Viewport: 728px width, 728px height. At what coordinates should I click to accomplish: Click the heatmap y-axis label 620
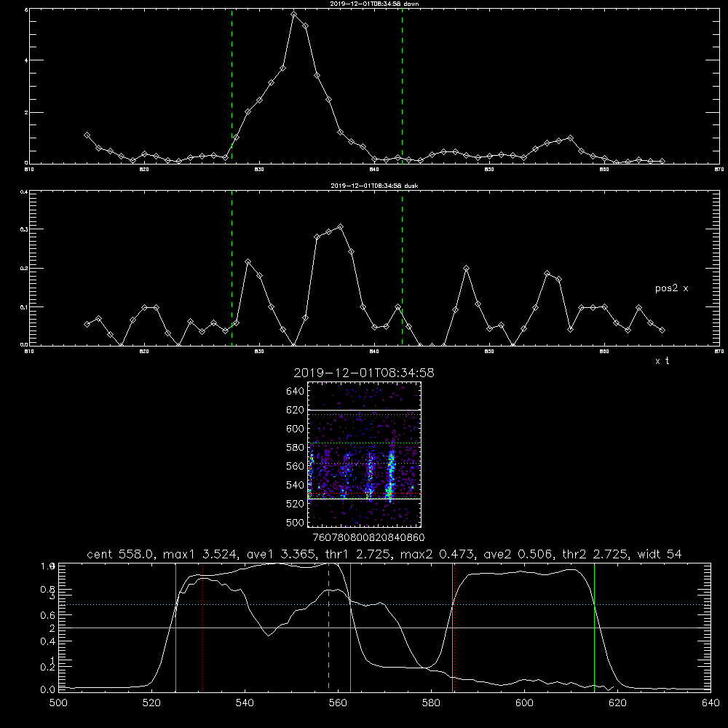(x=296, y=410)
